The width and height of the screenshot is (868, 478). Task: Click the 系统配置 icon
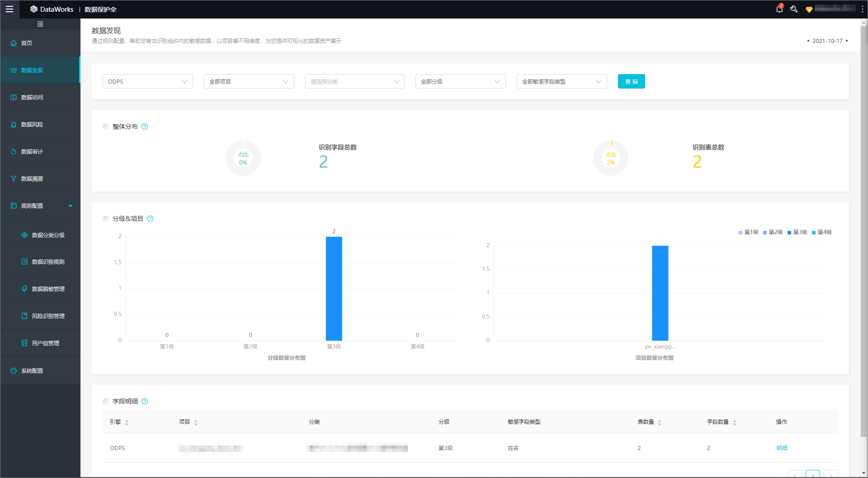pos(14,370)
